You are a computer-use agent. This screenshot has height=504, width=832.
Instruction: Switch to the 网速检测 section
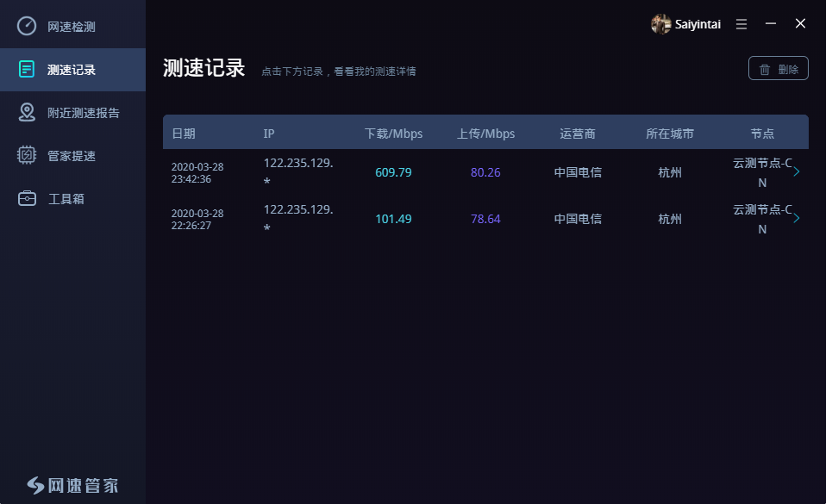pyautogui.click(x=73, y=26)
